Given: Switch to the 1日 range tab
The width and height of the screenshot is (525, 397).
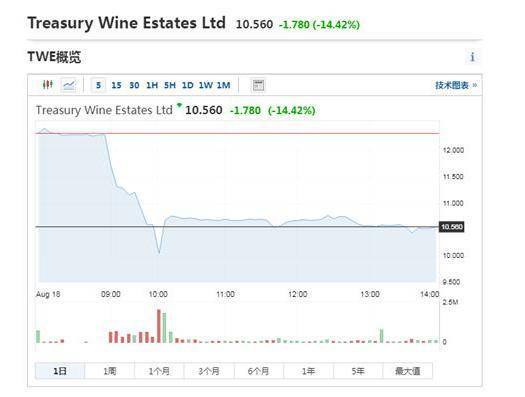Looking at the screenshot, I should [60, 371].
